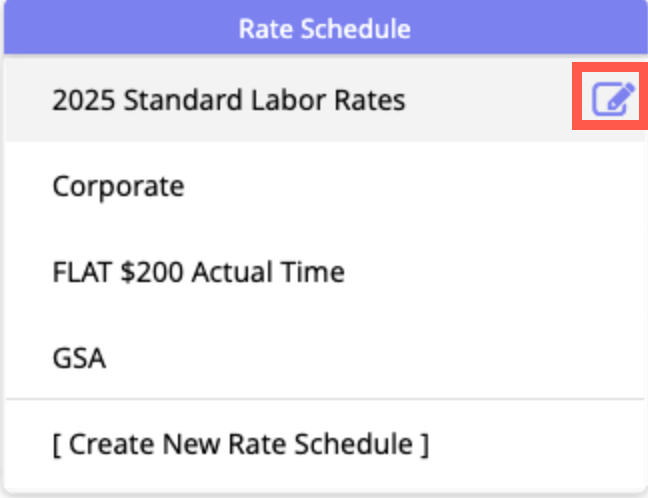Click the GSA list entry
Viewport: 648px width, 498px height.
tap(79, 357)
